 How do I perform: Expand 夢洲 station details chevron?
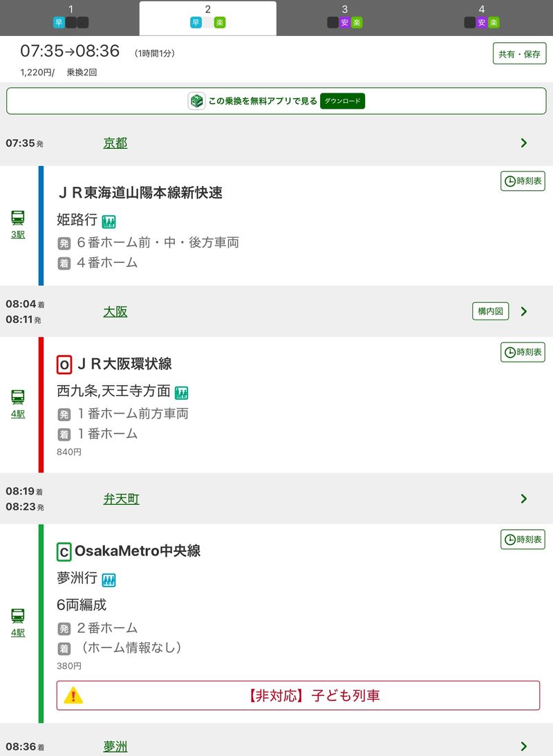[523, 746]
